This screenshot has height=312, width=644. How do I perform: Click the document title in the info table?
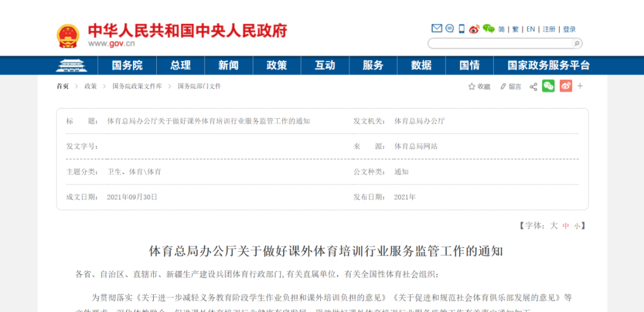click(x=208, y=121)
